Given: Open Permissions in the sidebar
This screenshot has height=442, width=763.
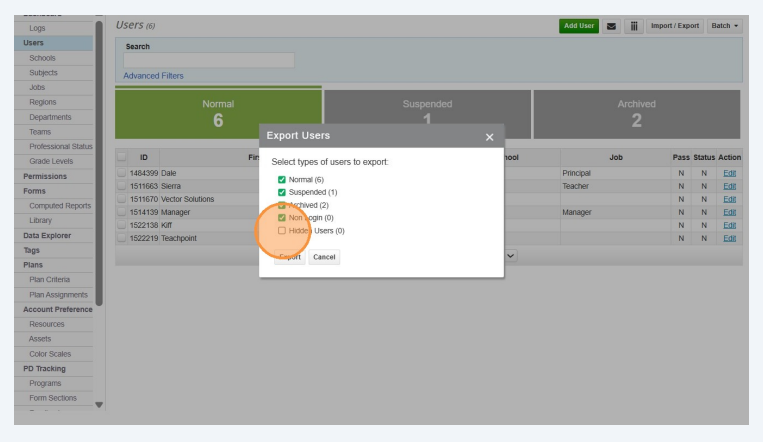Looking at the screenshot, I should 45,176.
